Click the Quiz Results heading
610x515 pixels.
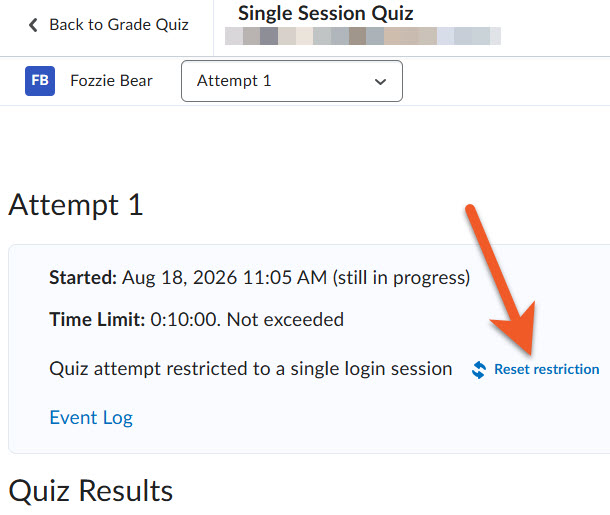coord(91,491)
